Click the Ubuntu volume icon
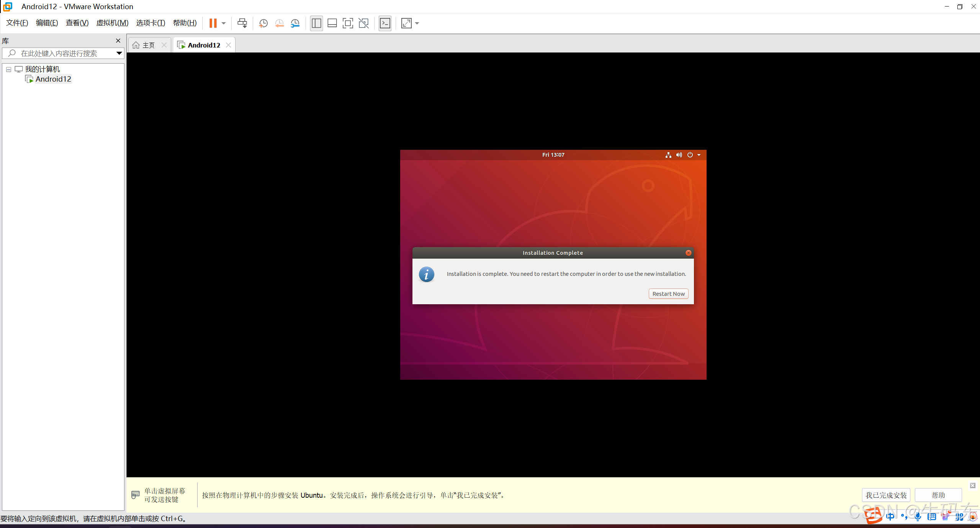This screenshot has width=980, height=528. point(679,155)
